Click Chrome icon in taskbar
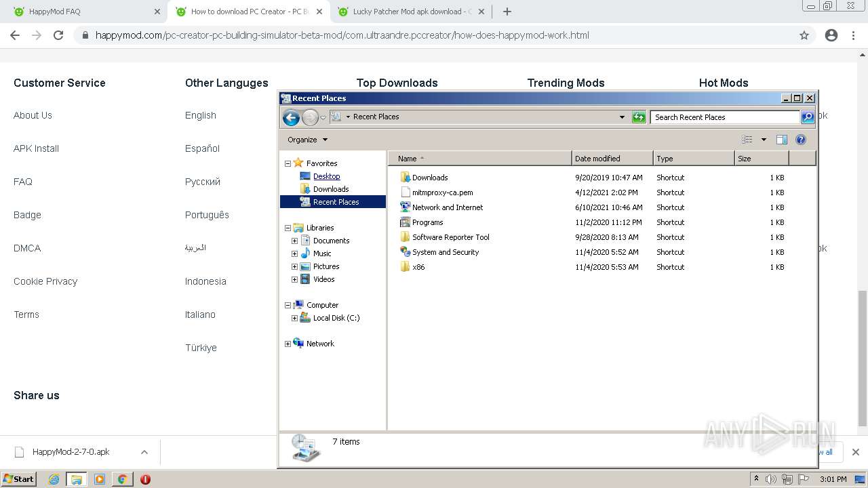 [x=122, y=479]
